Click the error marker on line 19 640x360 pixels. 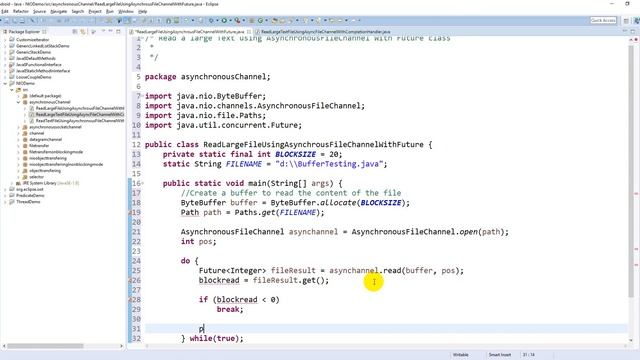[x=130, y=212]
